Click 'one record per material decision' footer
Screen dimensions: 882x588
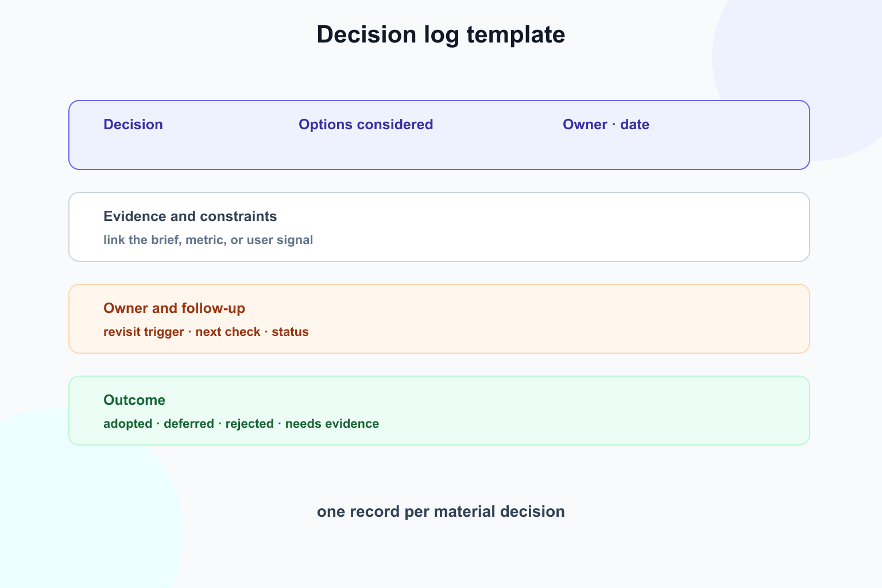(x=441, y=512)
